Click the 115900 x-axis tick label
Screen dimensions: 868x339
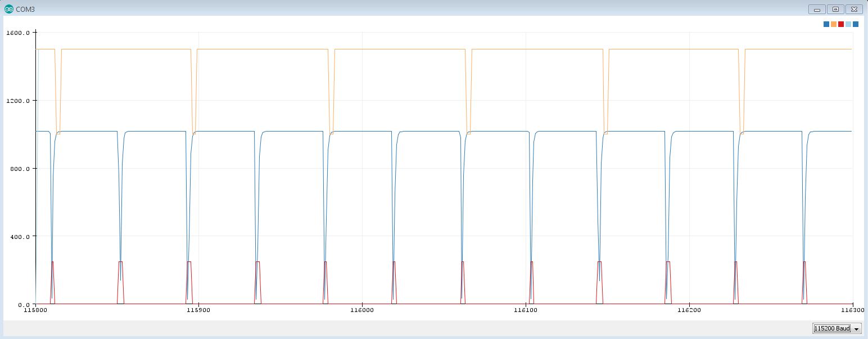[198, 310]
